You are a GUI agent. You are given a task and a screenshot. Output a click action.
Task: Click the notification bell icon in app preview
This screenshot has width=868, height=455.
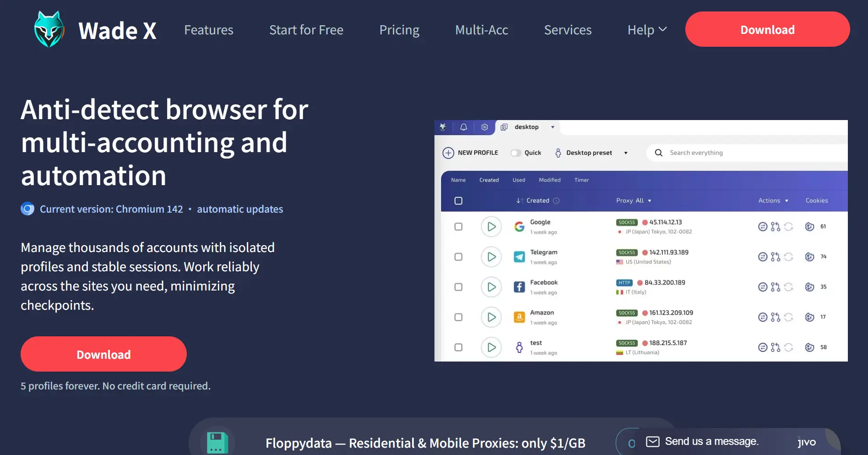point(463,127)
